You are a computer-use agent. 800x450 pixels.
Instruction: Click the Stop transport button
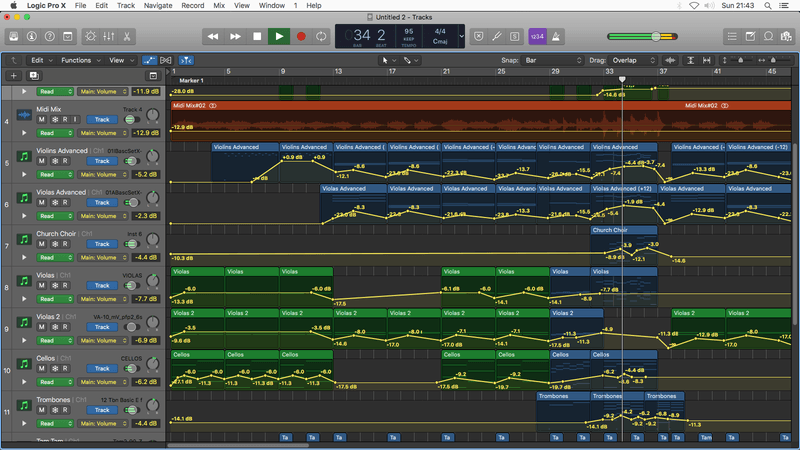pyautogui.click(x=257, y=36)
